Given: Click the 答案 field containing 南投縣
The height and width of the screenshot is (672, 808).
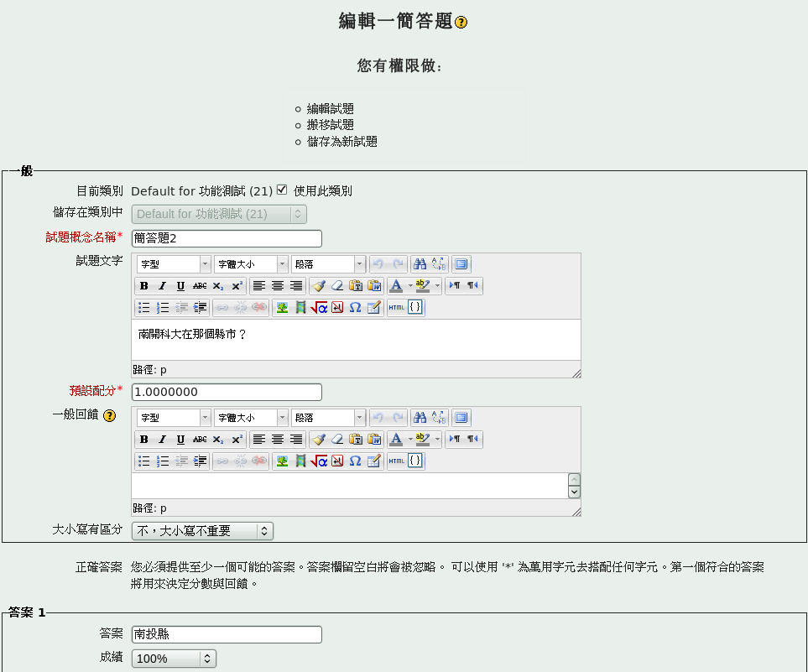Looking at the screenshot, I should tap(227, 634).
